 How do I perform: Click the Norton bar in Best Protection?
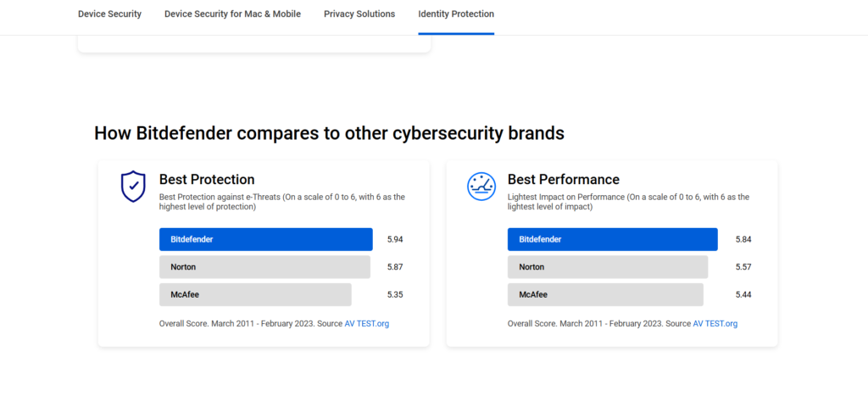tap(264, 267)
